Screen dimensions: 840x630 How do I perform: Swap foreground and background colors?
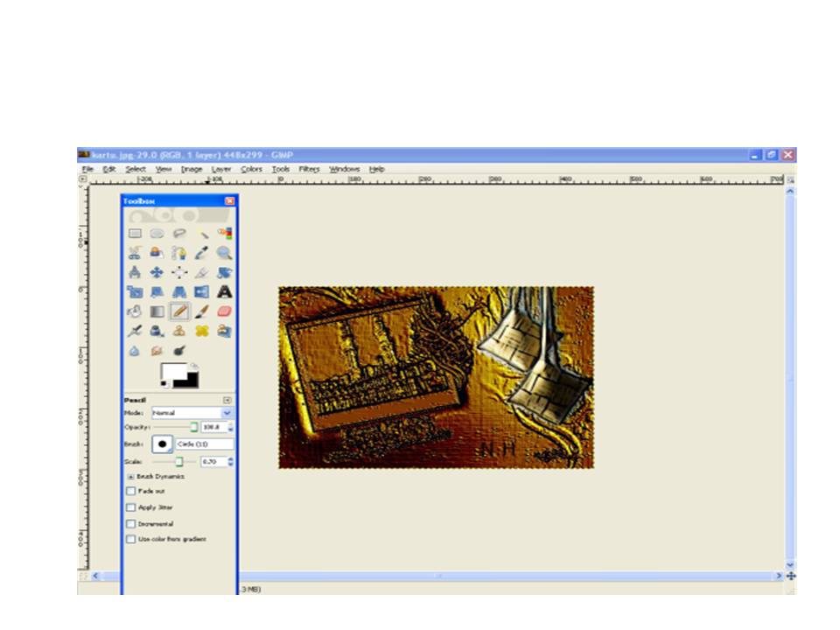194,366
